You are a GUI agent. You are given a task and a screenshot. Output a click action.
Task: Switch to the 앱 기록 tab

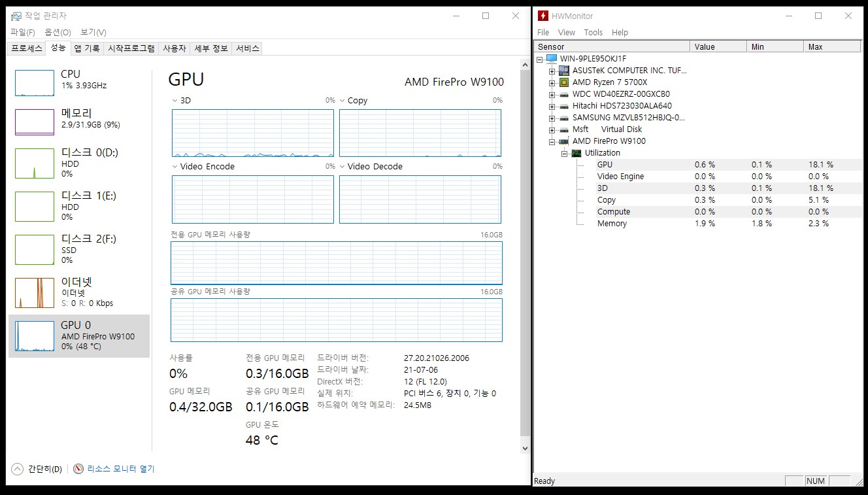click(87, 48)
